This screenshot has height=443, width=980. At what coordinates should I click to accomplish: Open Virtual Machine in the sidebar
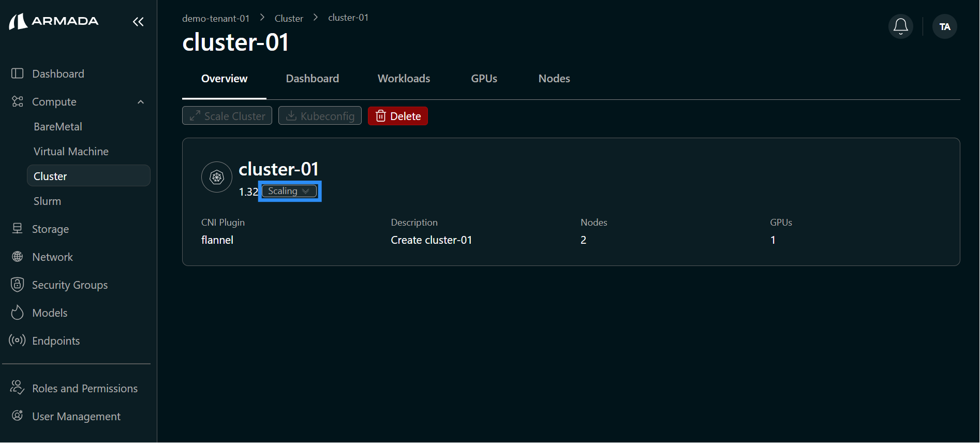point(71,152)
